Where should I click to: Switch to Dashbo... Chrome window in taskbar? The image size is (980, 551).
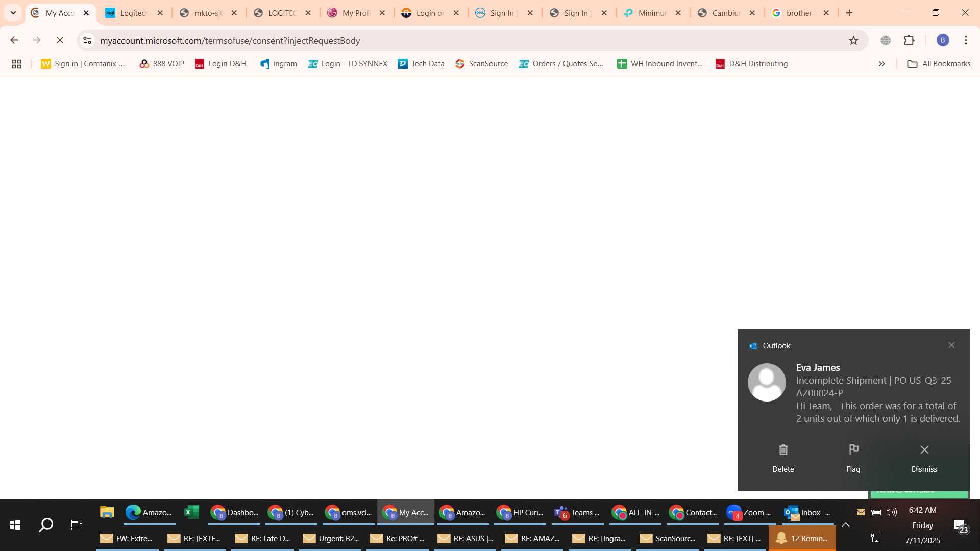[x=235, y=512]
